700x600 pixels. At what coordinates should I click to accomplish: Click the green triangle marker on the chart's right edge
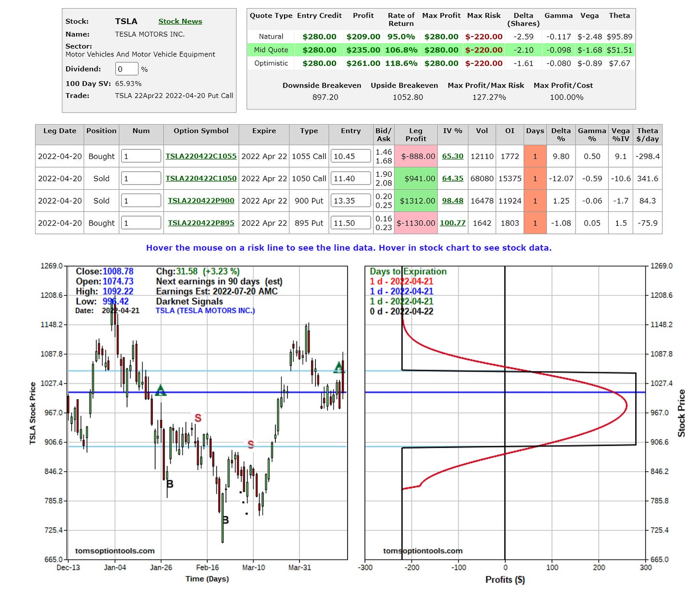pos(339,367)
